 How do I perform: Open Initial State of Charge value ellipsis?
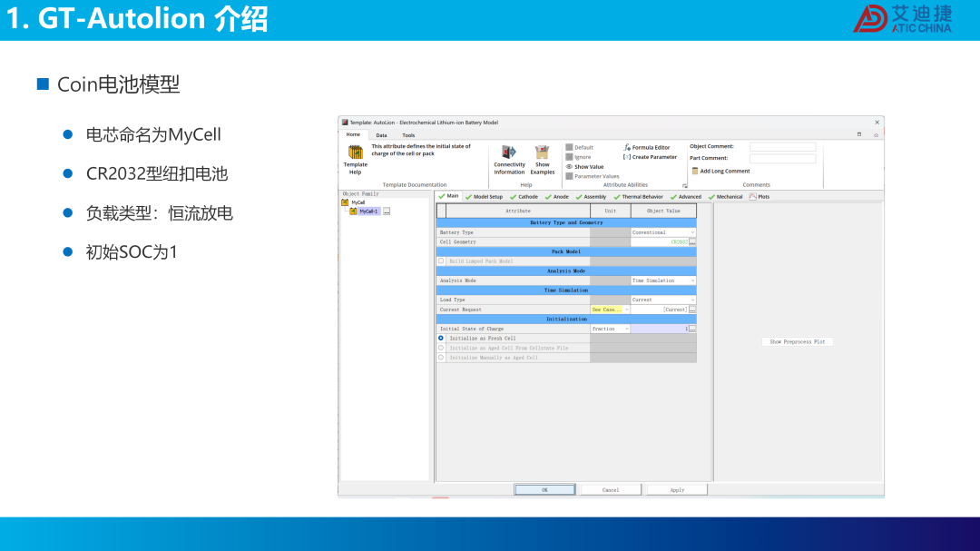692,329
